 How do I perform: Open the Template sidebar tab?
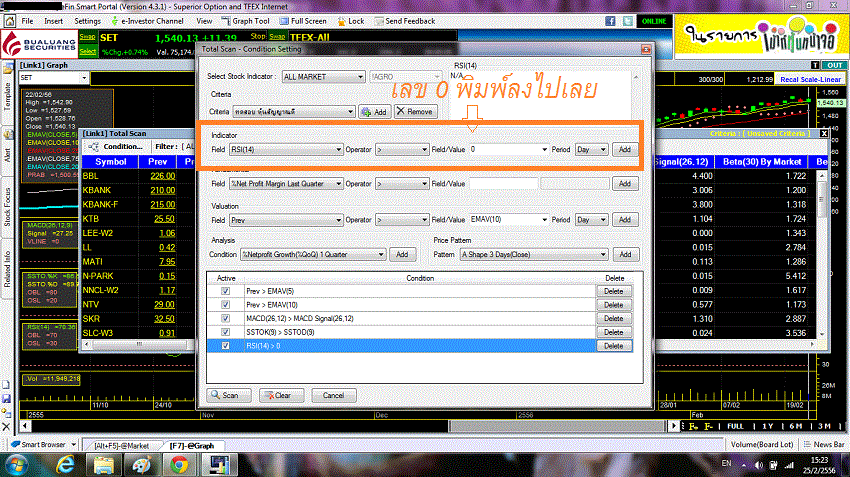[7, 97]
